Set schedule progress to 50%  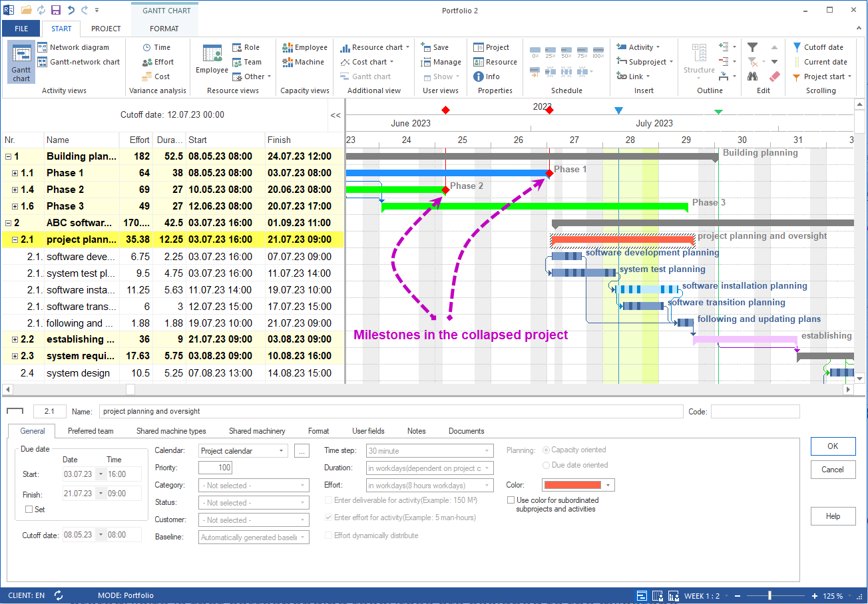[x=566, y=52]
